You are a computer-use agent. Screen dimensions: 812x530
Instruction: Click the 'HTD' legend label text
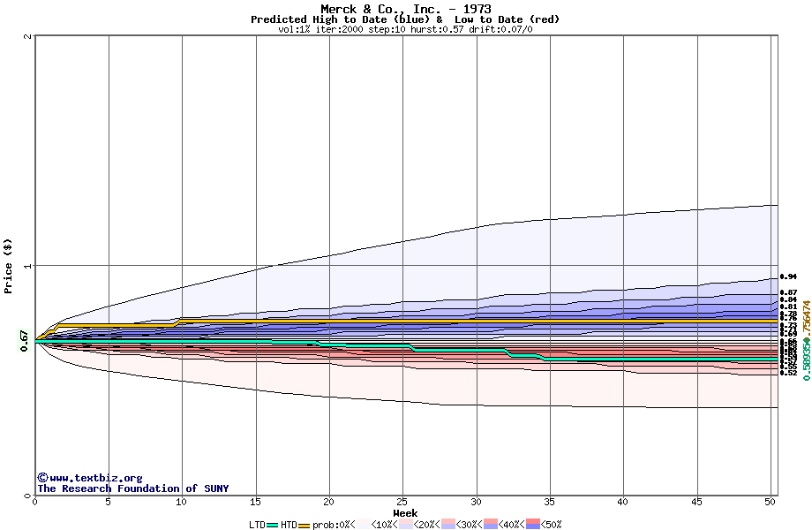[x=289, y=525]
